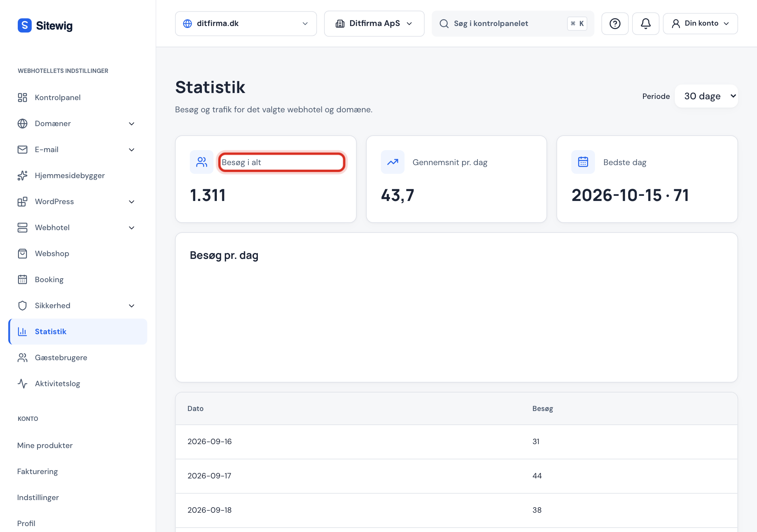Image resolution: width=757 pixels, height=532 pixels.
Task: Click the Kontrolpanel grid icon
Action: [x=22, y=97]
